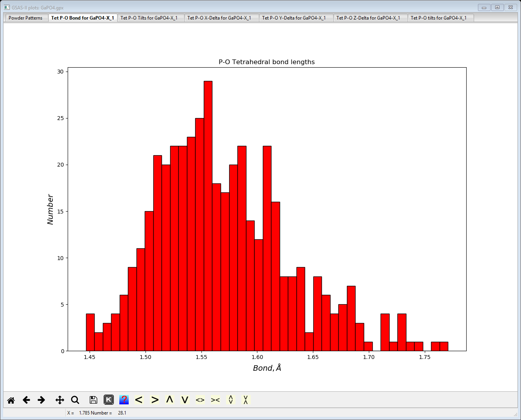Screen dimensions: 521x420
Task: Open Tet P-O X-Delta for GaPO4-X_1 tab
Action: [x=221, y=18]
